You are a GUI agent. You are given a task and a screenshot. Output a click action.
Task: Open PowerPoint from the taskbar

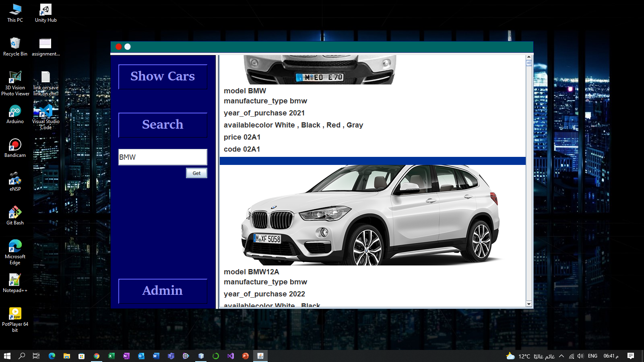pos(245,356)
